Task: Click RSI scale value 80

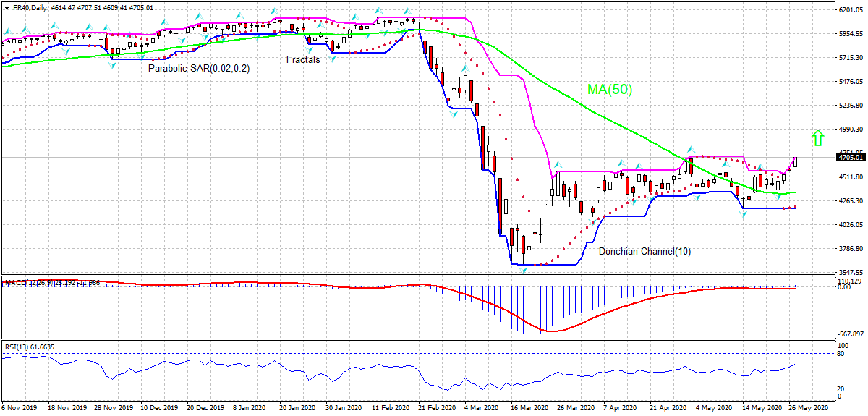Action: (841, 354)
